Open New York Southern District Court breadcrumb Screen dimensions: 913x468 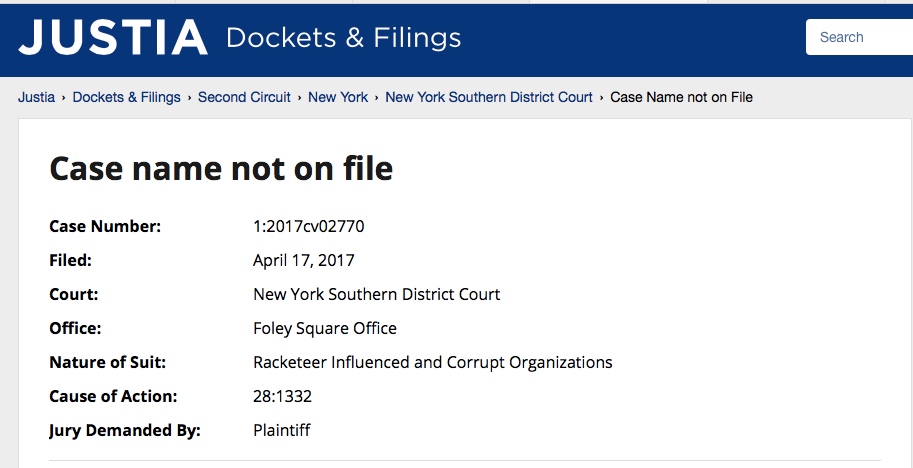[489, 97]
